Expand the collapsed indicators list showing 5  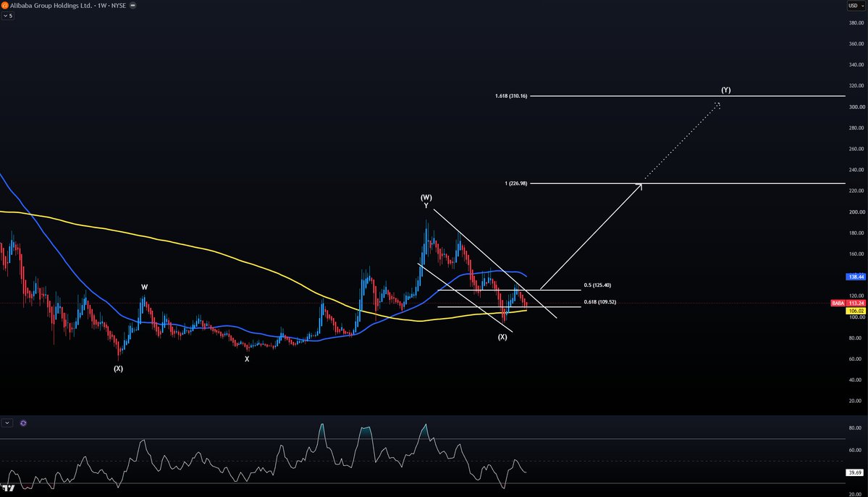pos(8,16)
